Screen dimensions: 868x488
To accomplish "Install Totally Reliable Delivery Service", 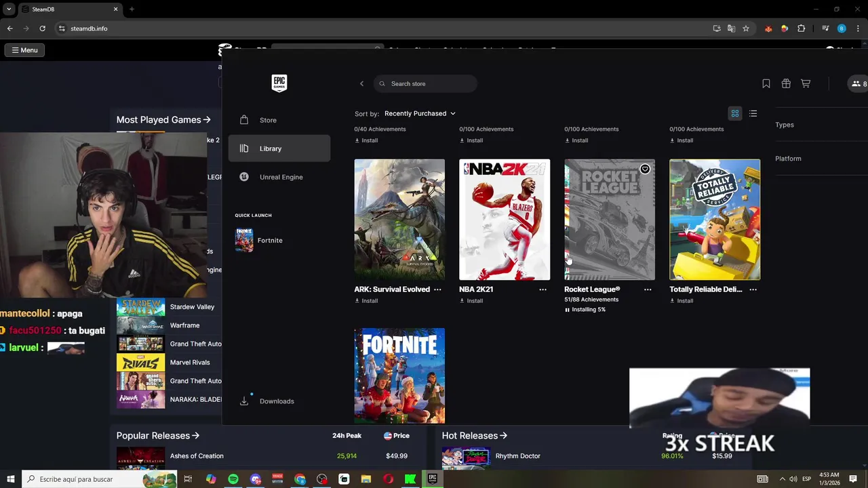I will 682,301.
